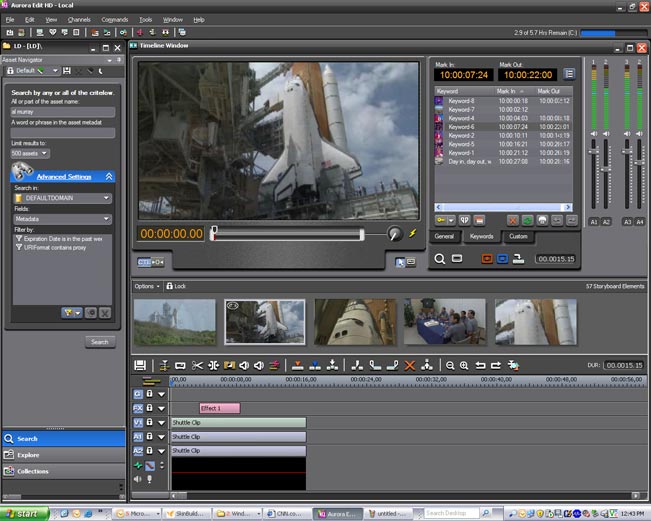Viewport: 651px width, 521px height.
Task: Open the Channels menu
Action: [79, 19]
